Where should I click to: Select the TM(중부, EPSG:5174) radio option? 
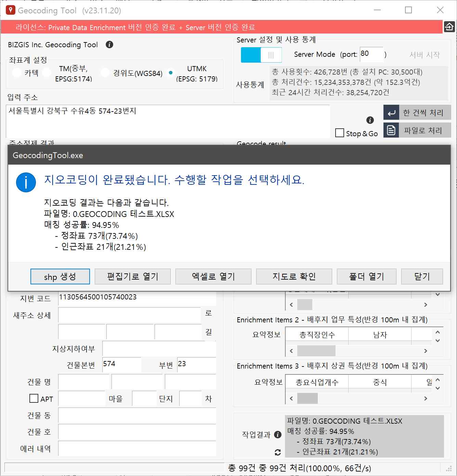pyautogui.click(x=47, y=73)
